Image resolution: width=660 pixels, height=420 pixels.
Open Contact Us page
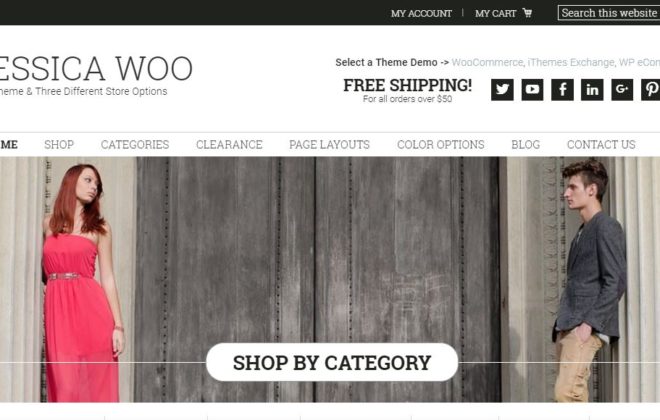click(601, 145)
